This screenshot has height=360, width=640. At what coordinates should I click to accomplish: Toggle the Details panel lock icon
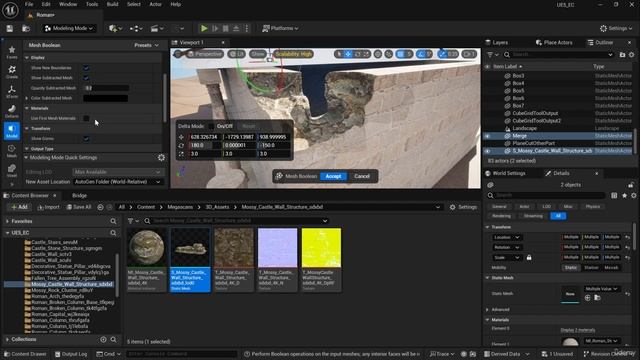631,185
